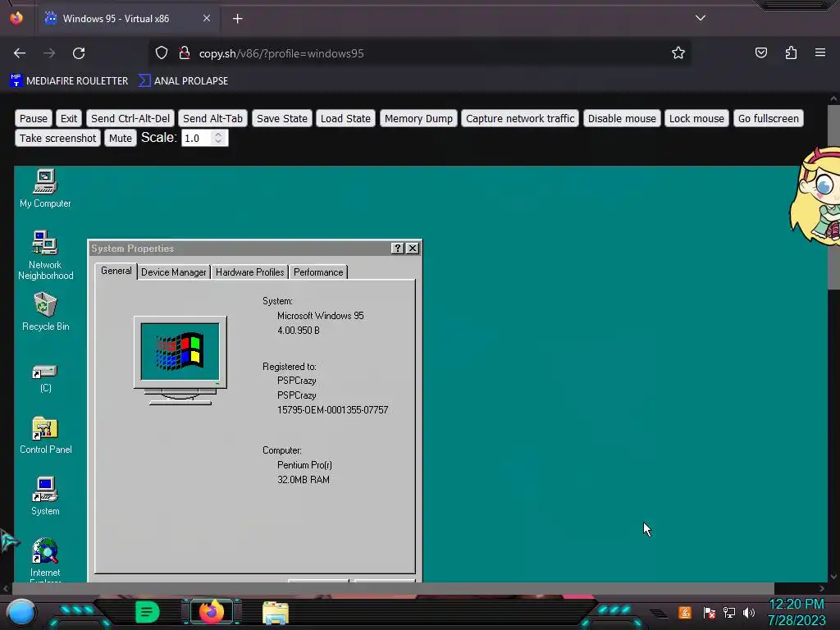The width and height of the screenshot is (840, 630).
Task: Open the Pocket save icon
Action: coord(760,52)
